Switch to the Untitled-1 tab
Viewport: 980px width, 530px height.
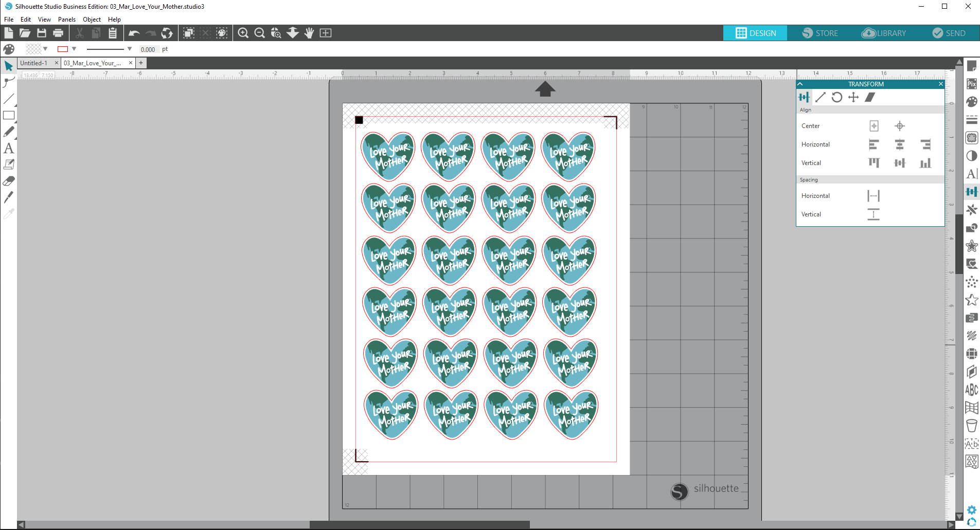coord(34,63)
